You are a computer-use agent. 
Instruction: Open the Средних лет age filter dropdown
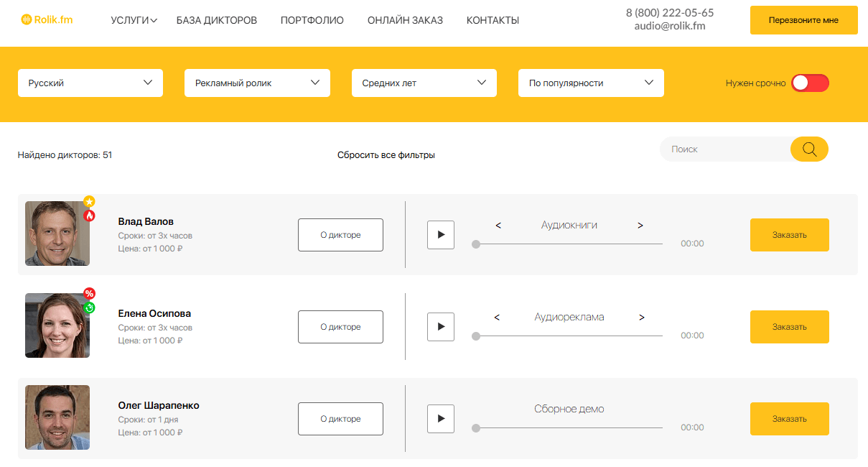pos(424,83)
